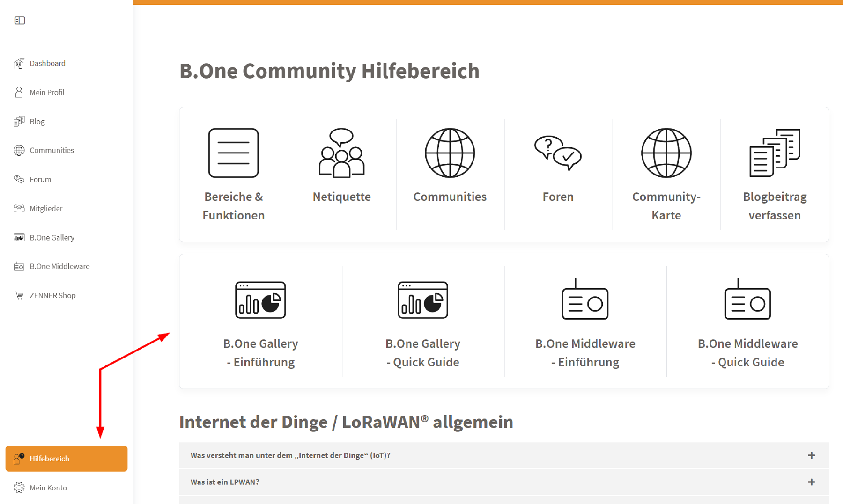The height and width of the screenshot is (504, 843).
Task: Click the Blog icon in the sidebar
Action: click(19, 121)
